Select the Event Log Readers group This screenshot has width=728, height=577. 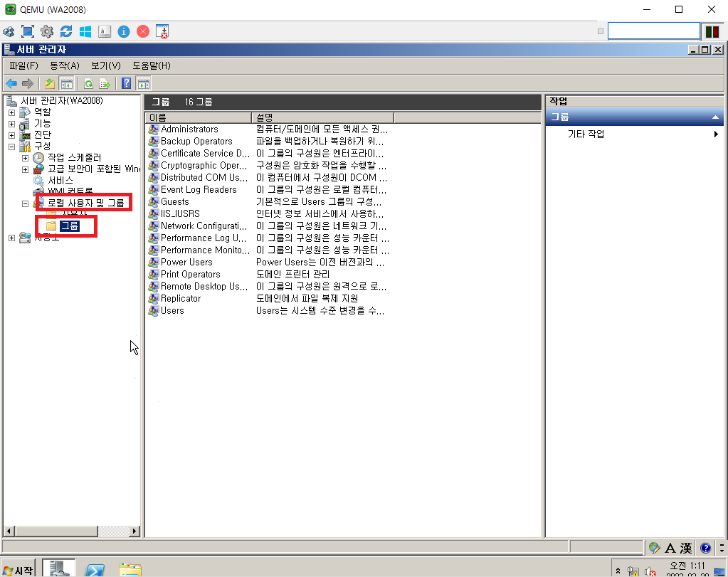[x=199, y=189]
